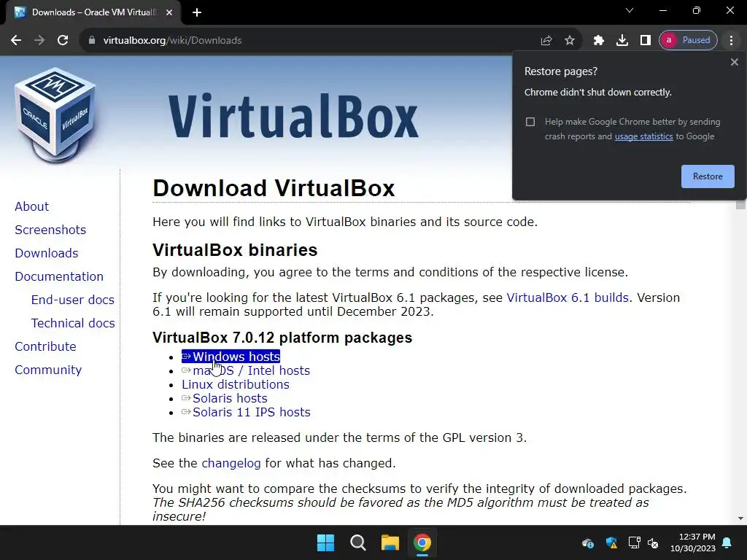Open the Documentation sidebar link
The image size is (747, 560).
coord(59,276)
